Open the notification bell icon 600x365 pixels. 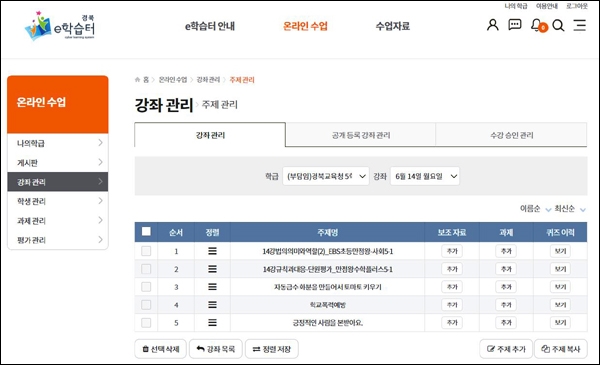[538, 26]
